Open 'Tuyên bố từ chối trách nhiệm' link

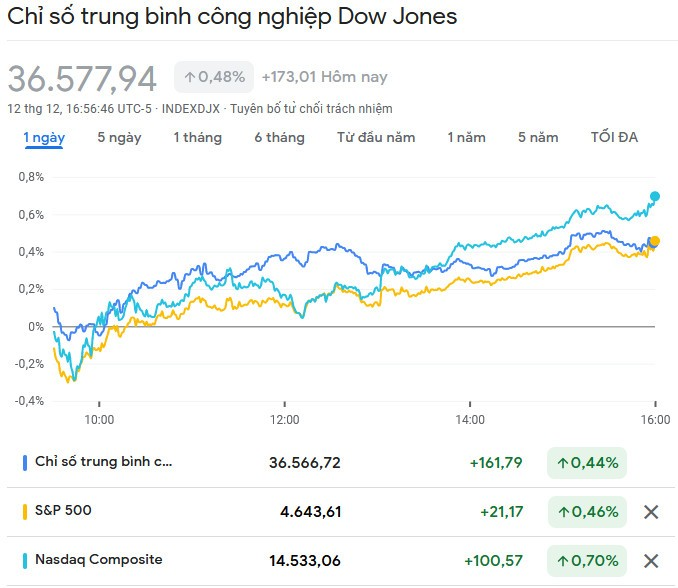[311, 109]
